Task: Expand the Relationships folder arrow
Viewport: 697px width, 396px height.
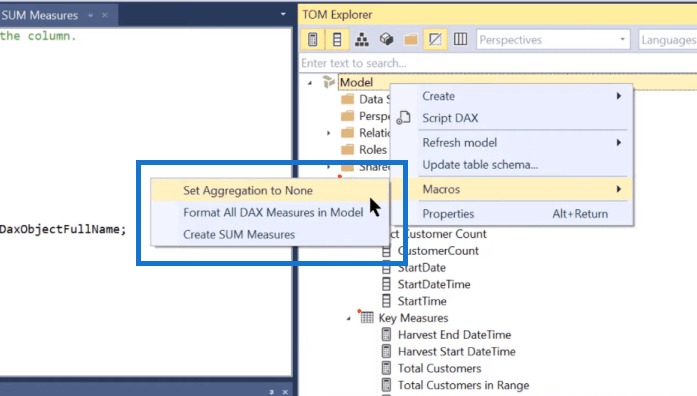Action: point(328,133)
